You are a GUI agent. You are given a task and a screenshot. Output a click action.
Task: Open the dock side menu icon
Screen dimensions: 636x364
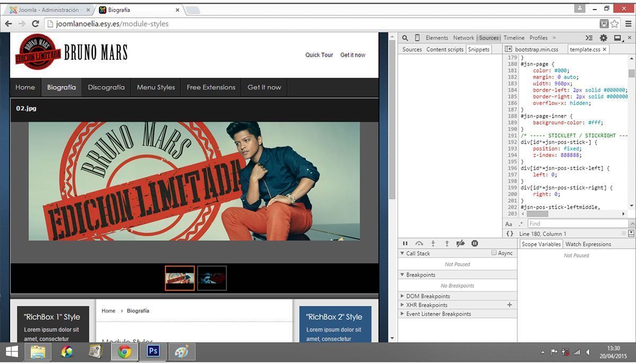[x=617, y=38]
